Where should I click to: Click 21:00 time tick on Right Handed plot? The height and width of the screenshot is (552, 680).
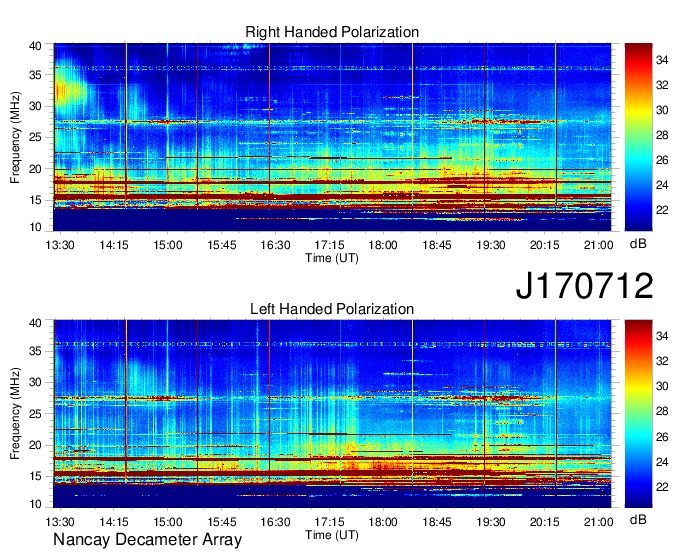point(598,245)
